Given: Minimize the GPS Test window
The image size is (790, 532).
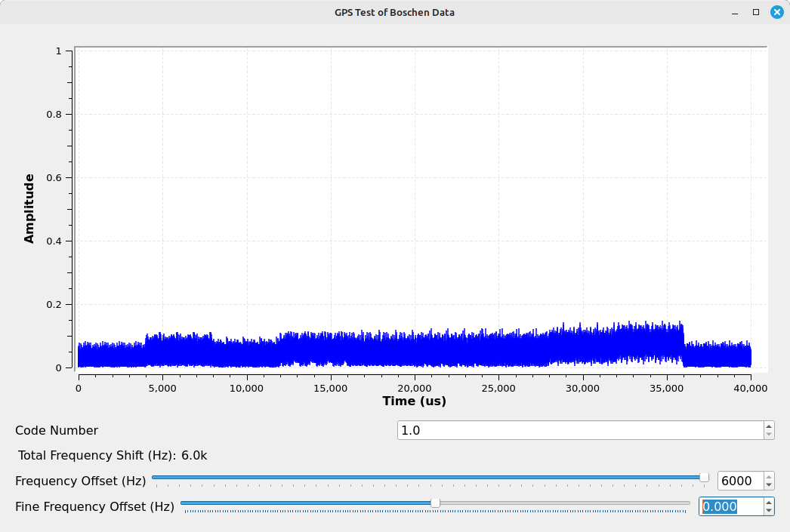Looking at the screenshot, I should pyautogui.click(x=735, y=12).
